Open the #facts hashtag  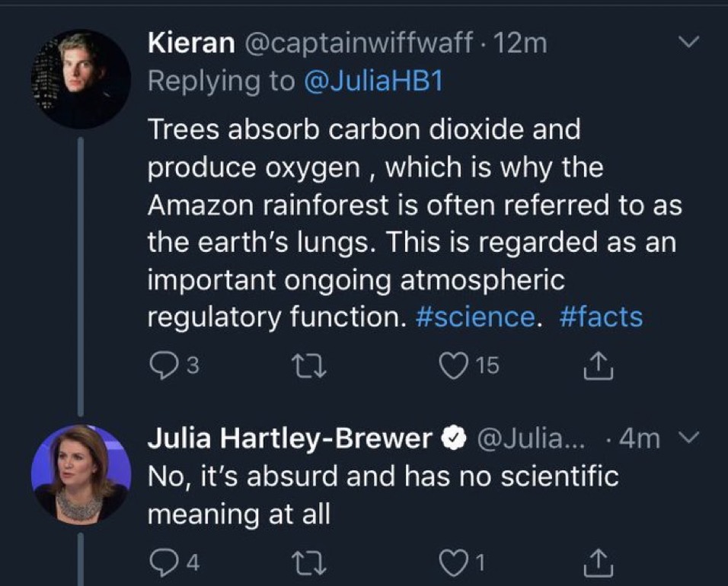pyautogui.click(x=601, y=317)
